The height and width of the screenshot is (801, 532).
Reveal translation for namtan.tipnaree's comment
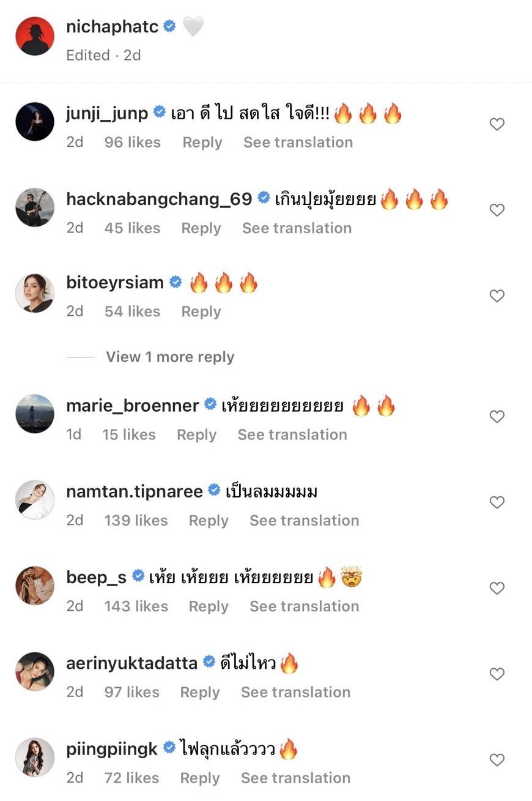point(304,521)
